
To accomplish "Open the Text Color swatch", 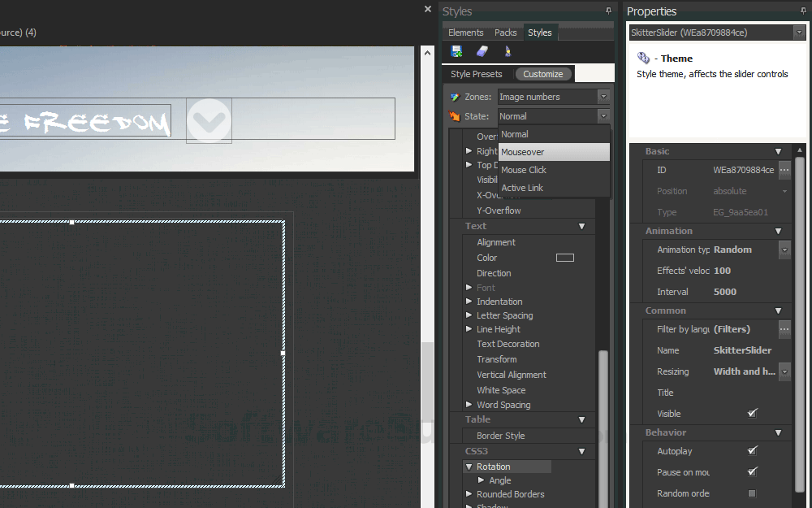I will [x=564, y=257].
